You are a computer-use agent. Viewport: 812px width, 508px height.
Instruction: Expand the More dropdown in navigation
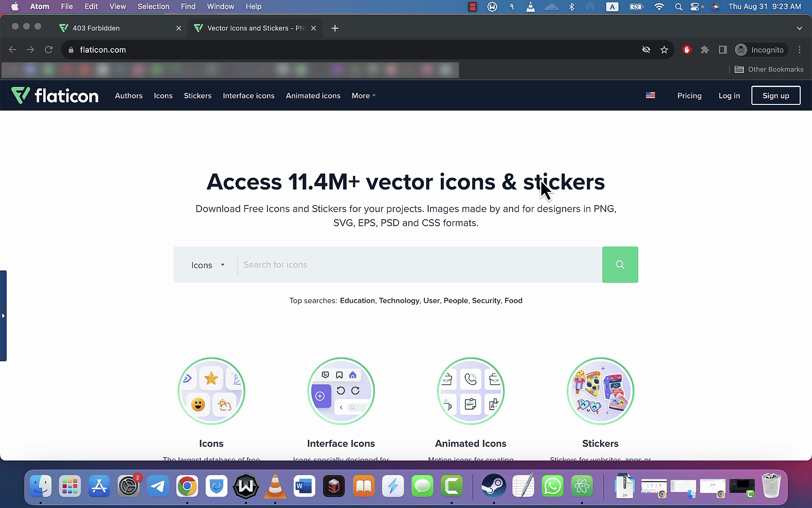tap(364, 95)
